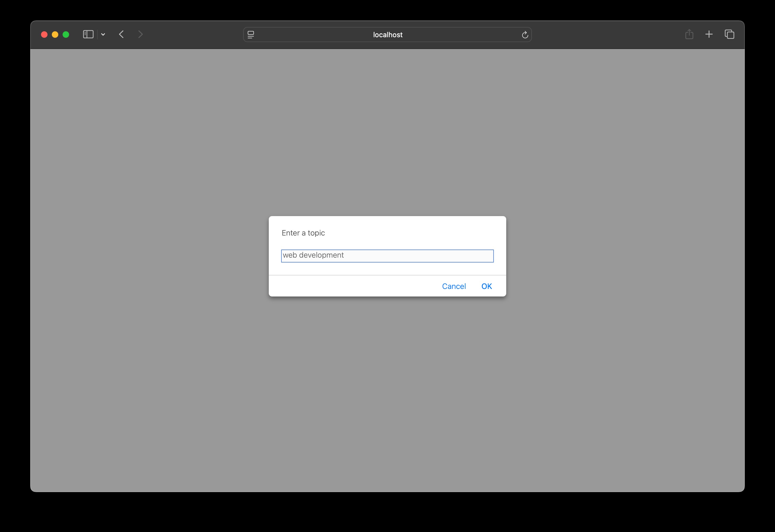Reload the localhost page

pyautogui.click(x=525, y=35)
